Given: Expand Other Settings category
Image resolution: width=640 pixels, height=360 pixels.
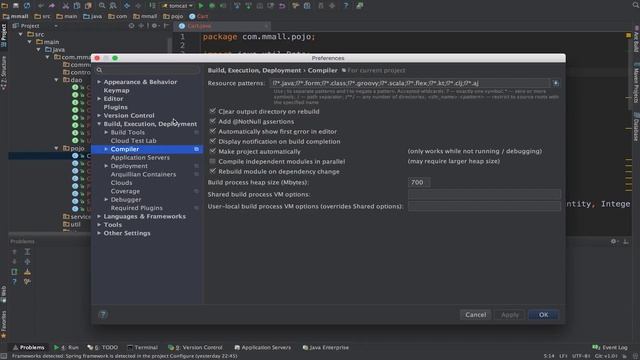Looking at the screenshot, I should point(99,233).
